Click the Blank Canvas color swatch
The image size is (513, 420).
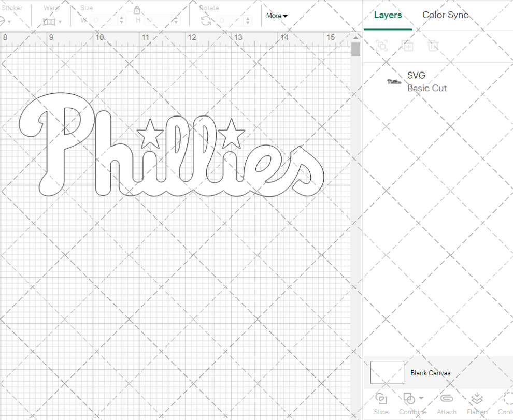click(387, 372)
